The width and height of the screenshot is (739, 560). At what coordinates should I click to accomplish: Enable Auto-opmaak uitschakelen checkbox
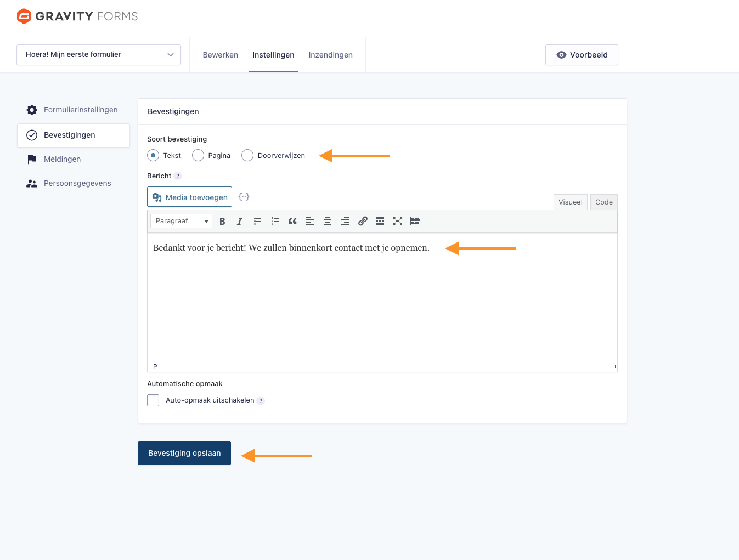click(x=153, y=400)
